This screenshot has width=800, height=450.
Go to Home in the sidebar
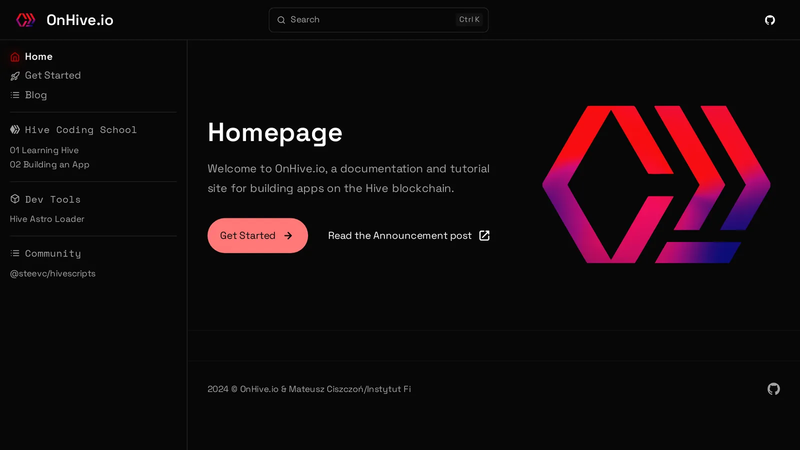tap(39, 57)
